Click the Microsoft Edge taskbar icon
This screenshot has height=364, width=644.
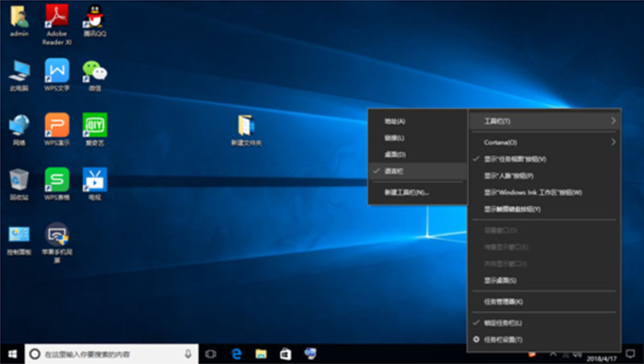click(237, 354)
